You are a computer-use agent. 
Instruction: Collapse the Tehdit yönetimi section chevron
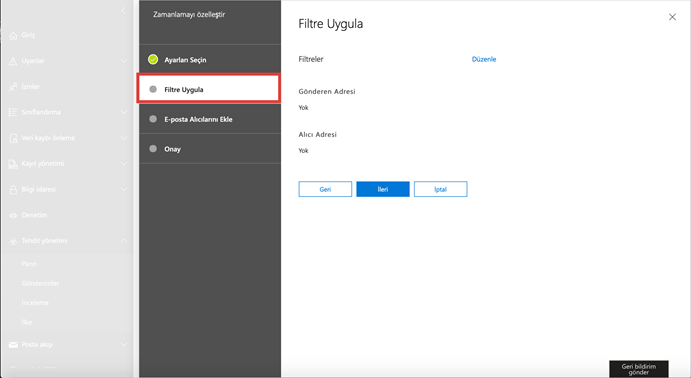click(124, 241)
